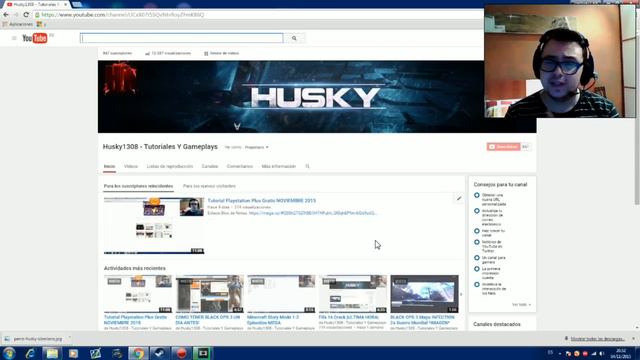Click the pencil edit icon for featured video
The image size is (640, 360).
(459, 198)
